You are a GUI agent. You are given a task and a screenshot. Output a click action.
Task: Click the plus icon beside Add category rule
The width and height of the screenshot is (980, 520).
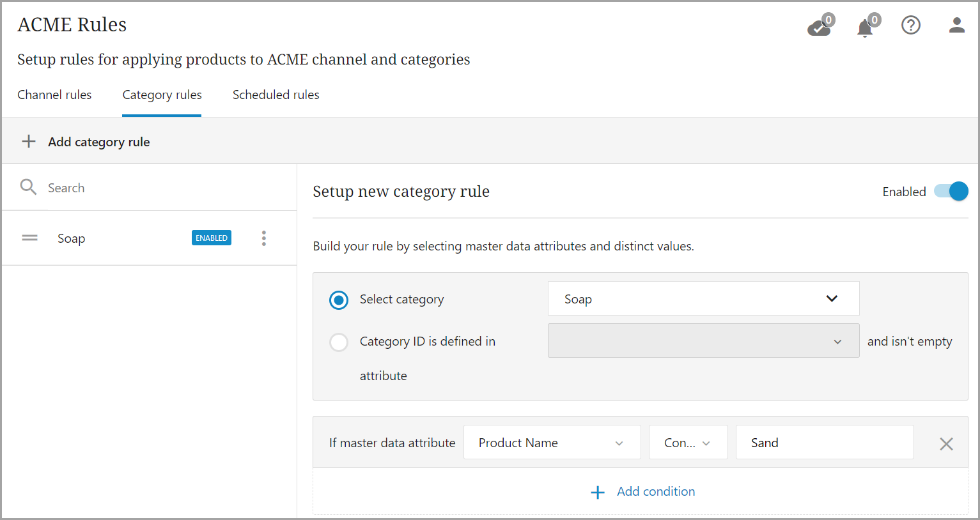29,142
